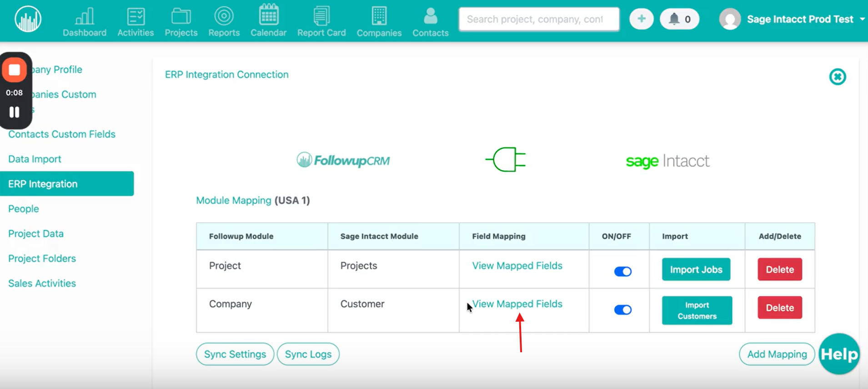The height and width of the screenshot is (389, 868).
Task: Toggle off the Project module sync switch
Action: coord(622,272)
